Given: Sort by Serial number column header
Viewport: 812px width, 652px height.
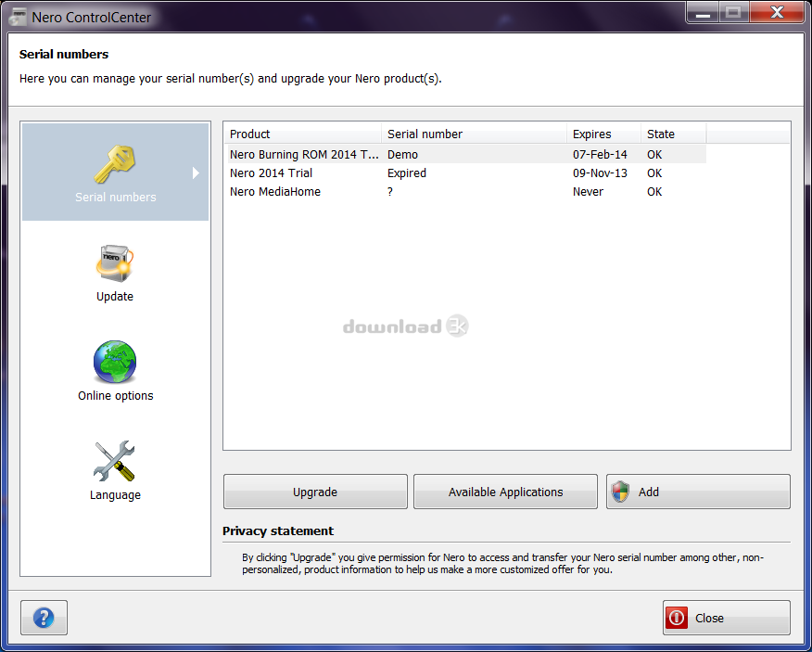Looking at the screenshot, I should pos(474,134).
